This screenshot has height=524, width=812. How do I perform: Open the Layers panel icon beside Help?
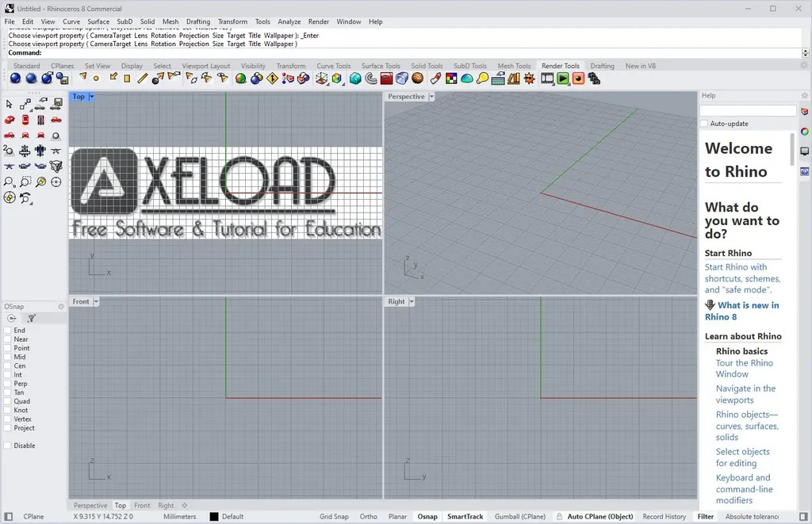(x=804, y=112)
